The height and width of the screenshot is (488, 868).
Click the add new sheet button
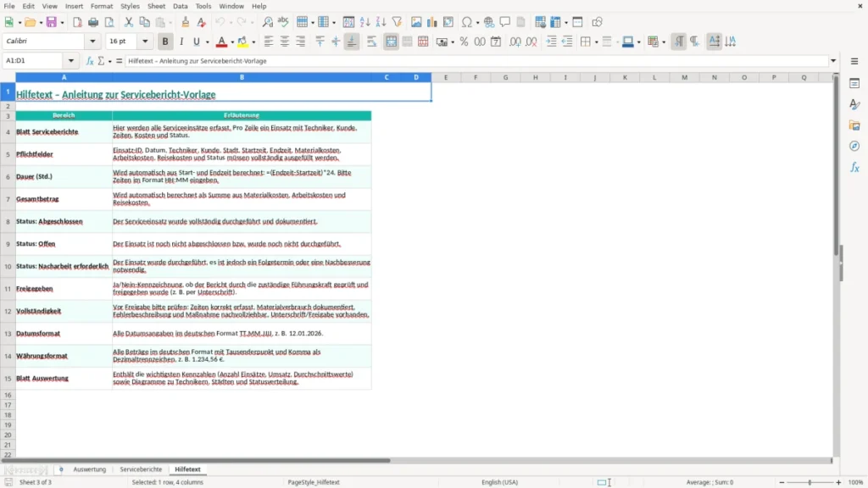(61, 469)
